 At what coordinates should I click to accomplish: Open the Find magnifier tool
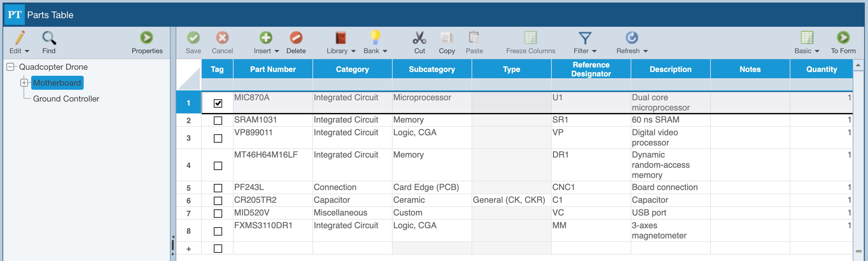49,38
